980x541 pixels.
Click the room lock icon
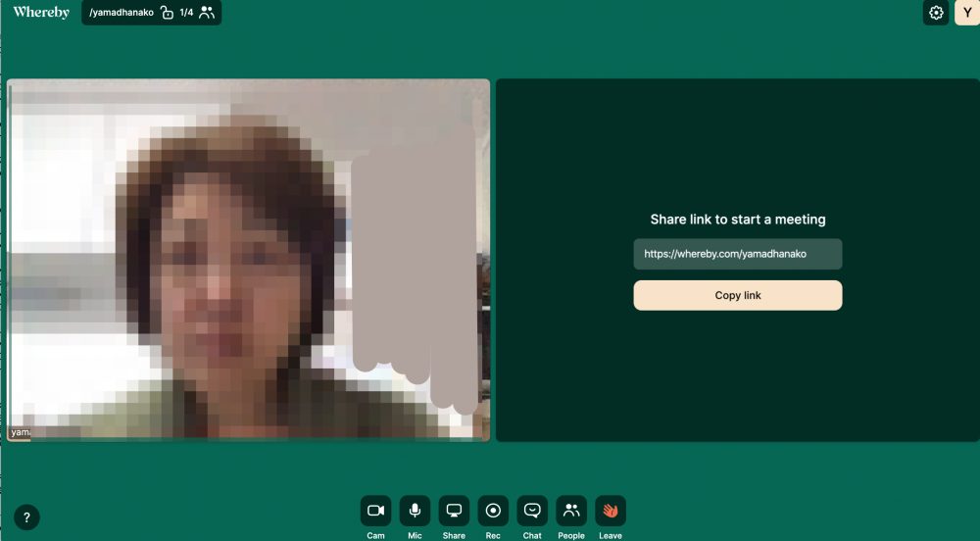point(167,13)
